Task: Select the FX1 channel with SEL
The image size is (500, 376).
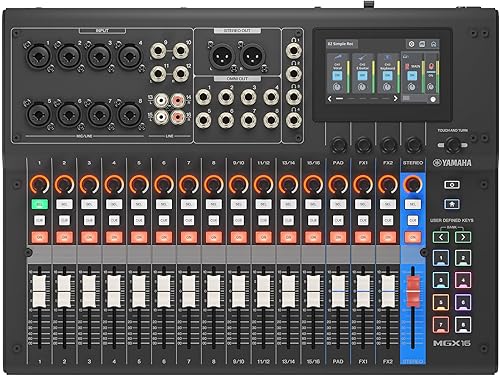Action: (x=363, y=204)
